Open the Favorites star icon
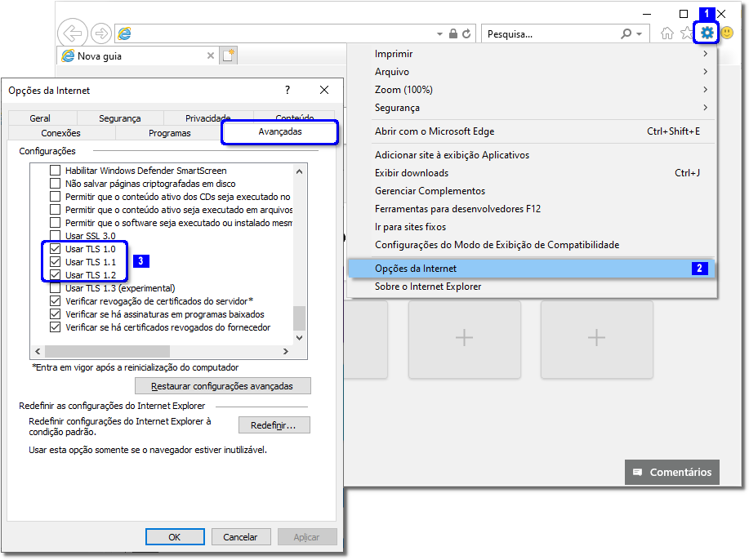The height and width of the screenshot is (560, 749). click(x=686, y=33)
